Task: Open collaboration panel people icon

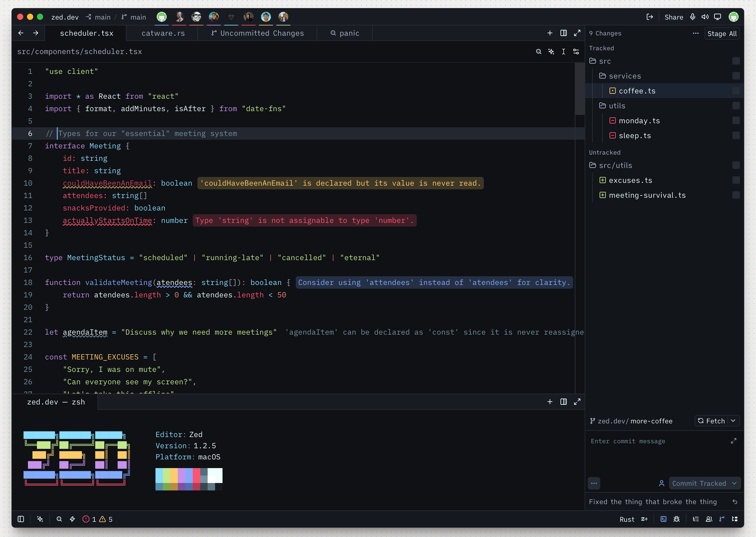Action: (x=709, y=519)
